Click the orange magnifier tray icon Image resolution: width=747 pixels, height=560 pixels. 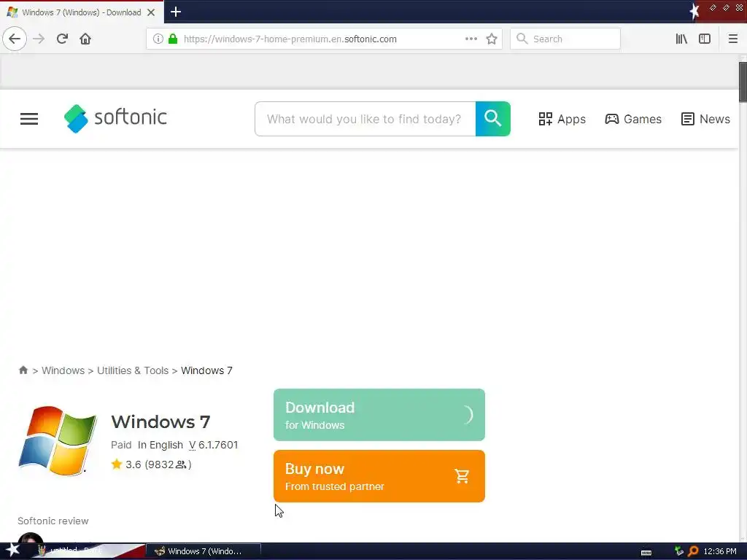pos(693,551)
